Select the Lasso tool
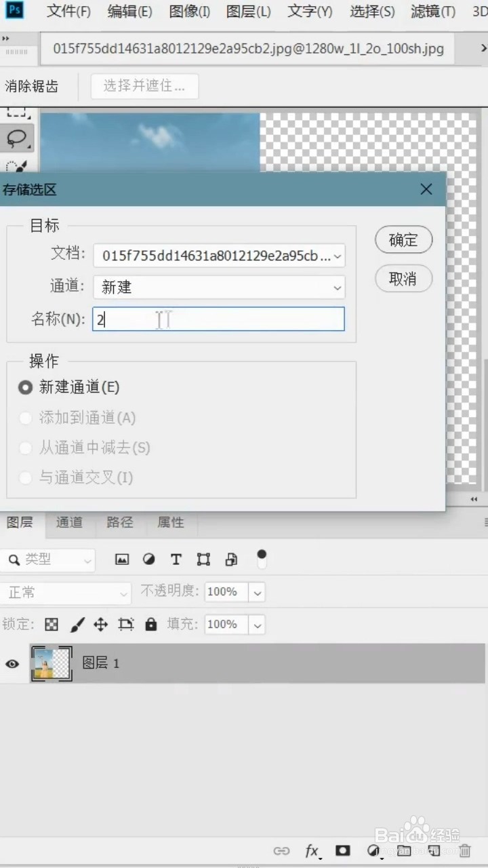488x868 pixels. [x=16, y=139]
